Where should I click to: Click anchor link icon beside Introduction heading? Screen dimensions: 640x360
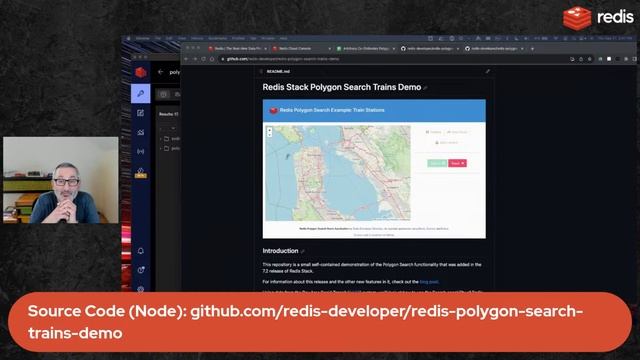tap(302, 251)
